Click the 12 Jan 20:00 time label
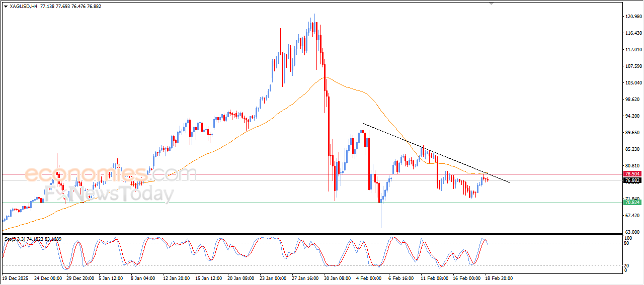The height and width of the screenshot is (285, 644). coord(177,278)
